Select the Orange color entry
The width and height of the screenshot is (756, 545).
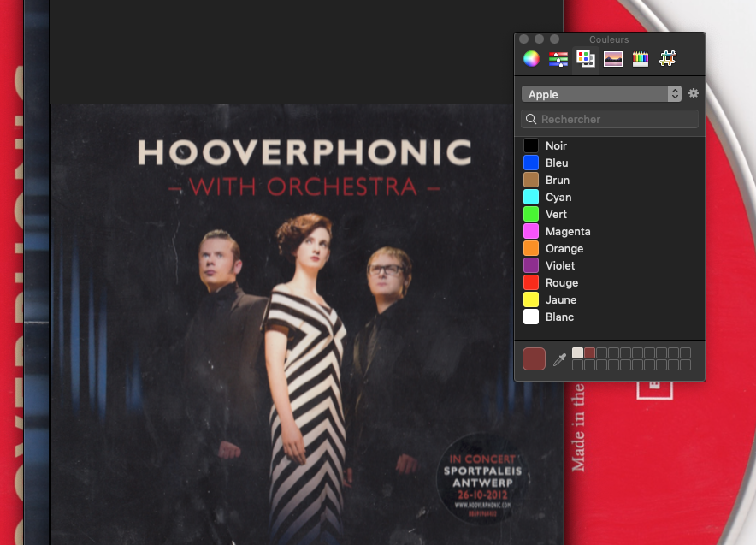[x=610, y=248]
